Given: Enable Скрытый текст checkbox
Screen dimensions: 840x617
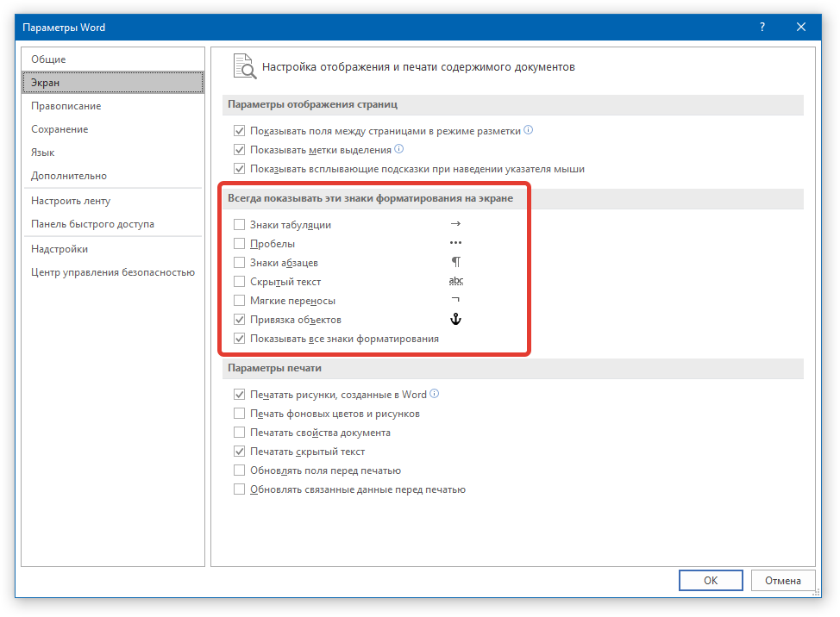Looking at the screenshot, I should pos(240,282).
